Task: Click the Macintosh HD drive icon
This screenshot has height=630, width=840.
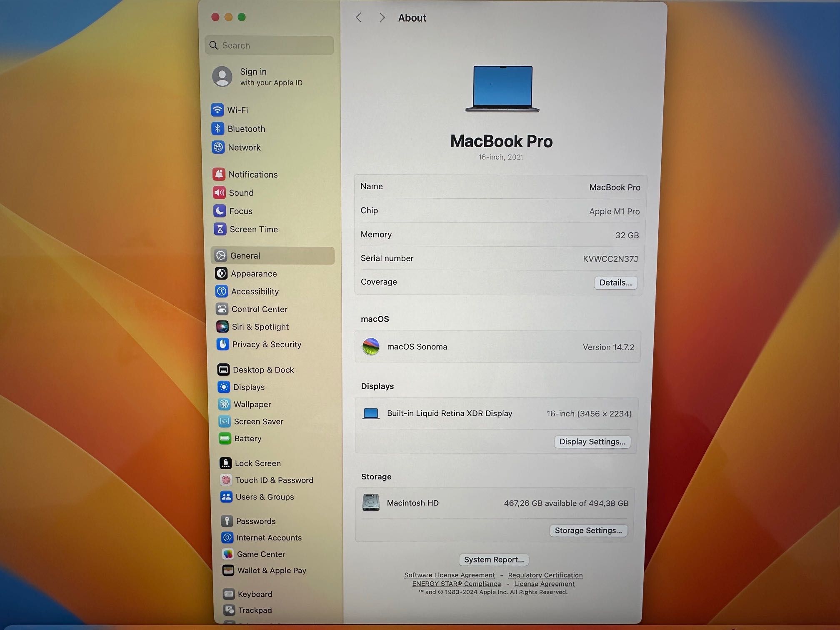Action: coord(371,502)
